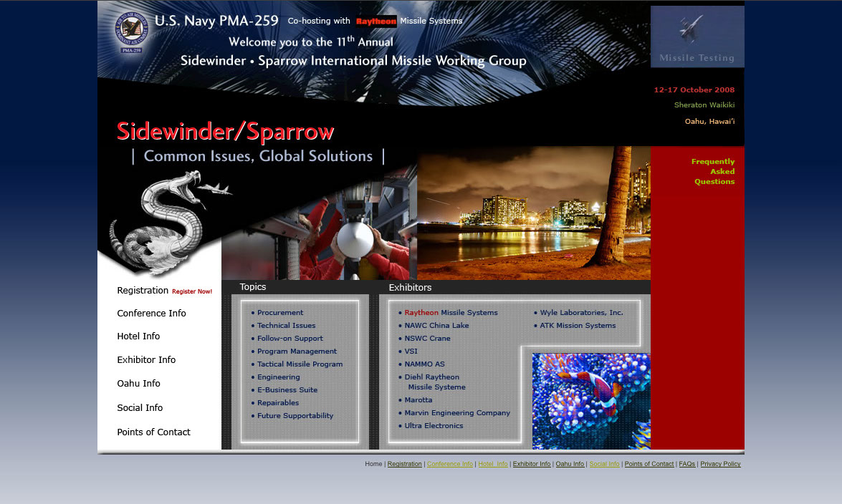This screenshot has height=504, width=842.
Task: Click the Future Supportability topic
Action: [295, 415]
